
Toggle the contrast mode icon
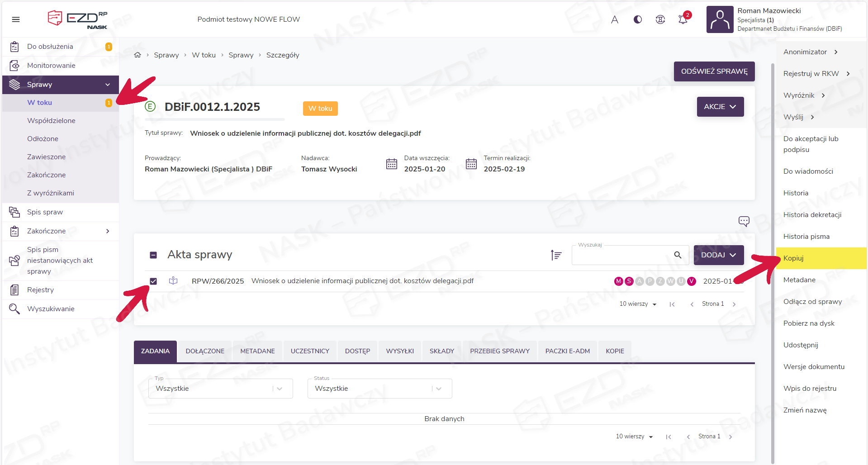[637, 19]
